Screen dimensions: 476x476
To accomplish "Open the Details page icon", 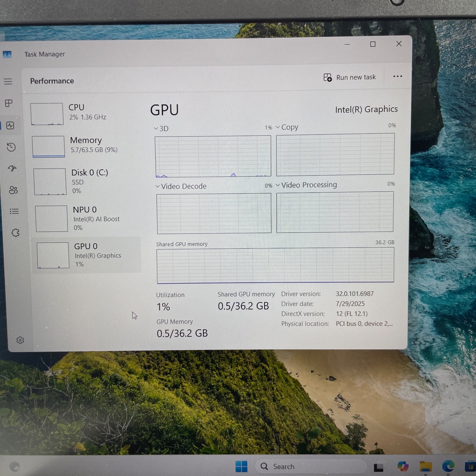I will coord(14,211).
